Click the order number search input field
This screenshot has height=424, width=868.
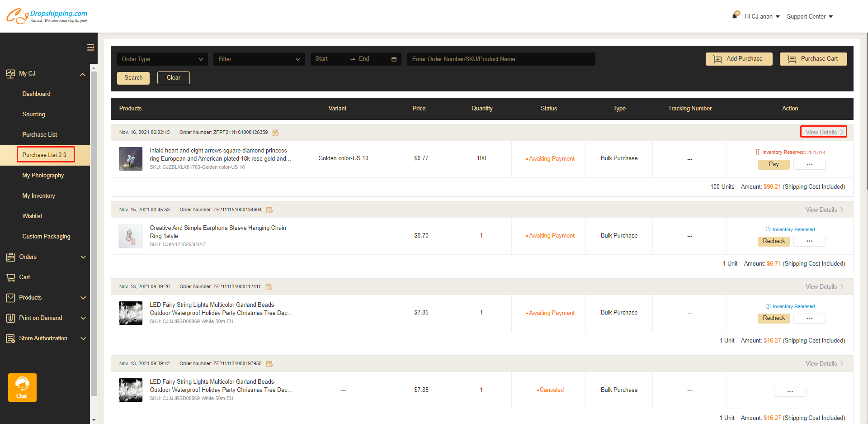(x=500, y=59)
